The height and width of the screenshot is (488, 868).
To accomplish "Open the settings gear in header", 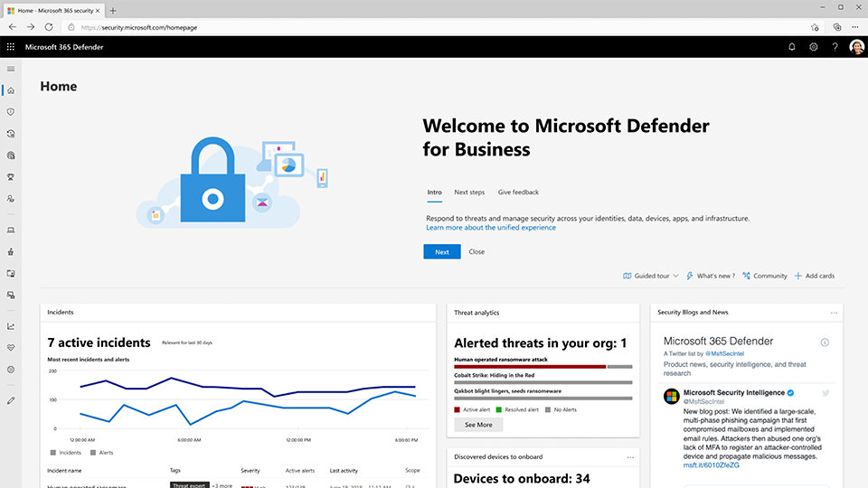I will pyautogui.click(x=813, y=47).
